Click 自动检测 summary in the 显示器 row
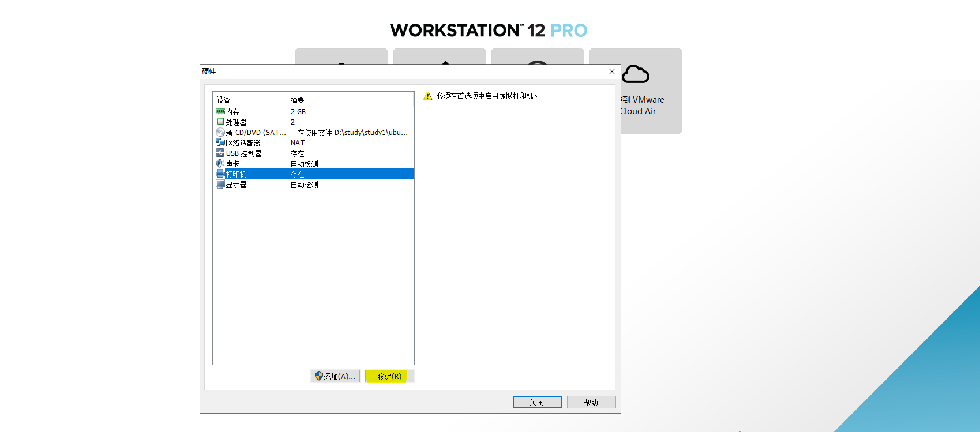 pyautogui.click(x=305, y=185)
